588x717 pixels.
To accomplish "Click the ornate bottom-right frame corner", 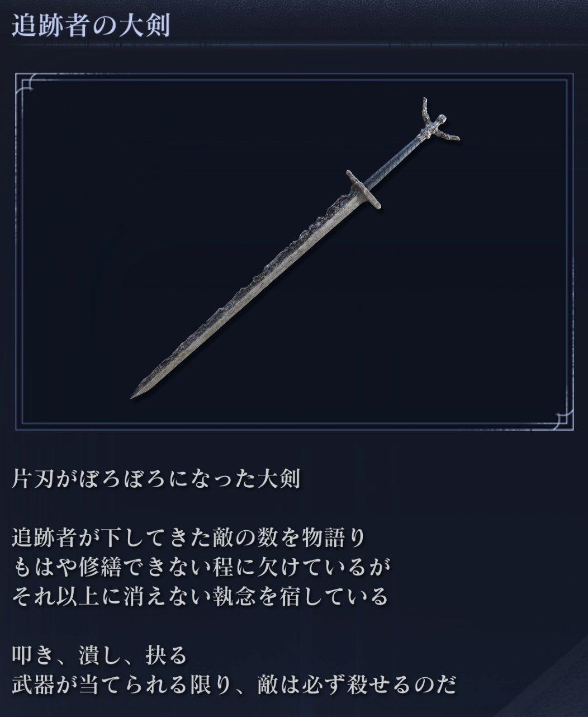I will pyautogui.click(x=563, y=419).
